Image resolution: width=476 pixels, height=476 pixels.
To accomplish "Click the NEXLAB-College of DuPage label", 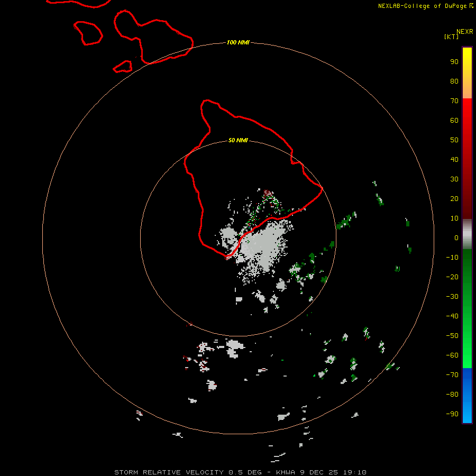I will point(425,6).
